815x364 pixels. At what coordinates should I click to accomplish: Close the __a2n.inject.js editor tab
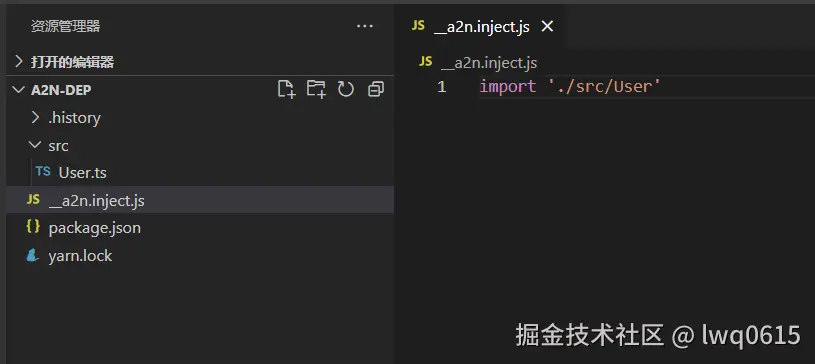pyautogui.click(x=547, y=27)
